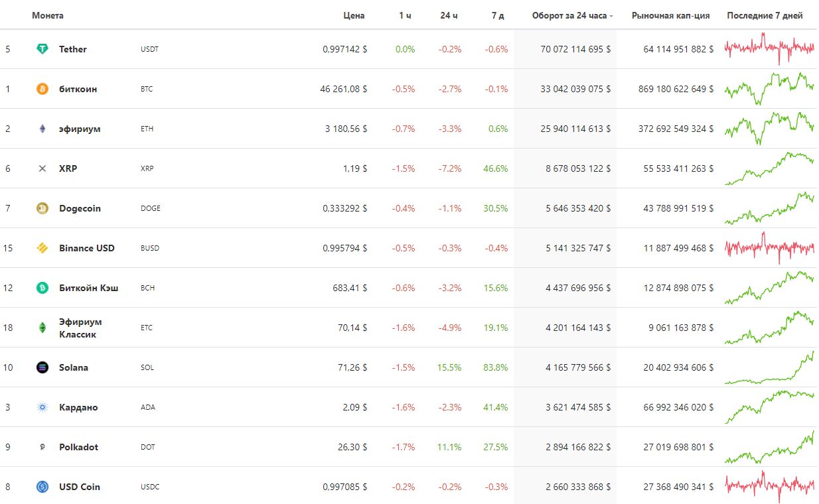Sort table by Цена column header

point(354,15)
